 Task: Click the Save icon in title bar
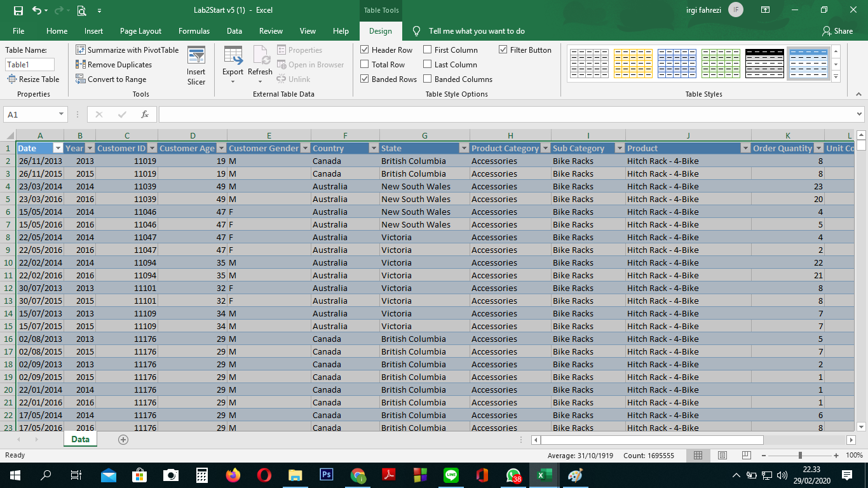click(x=18, y=11)
